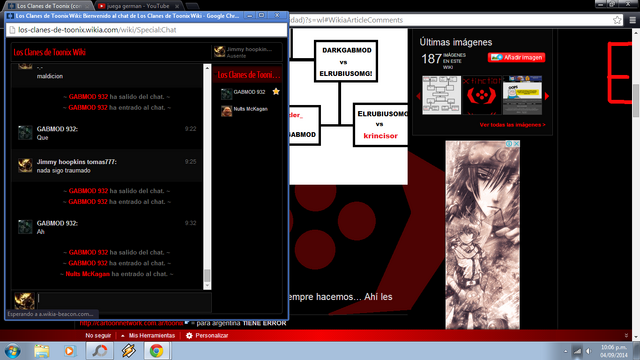Close the juega german YouTube tab
Image resolution: width=640 pixels, height=360 pixels.
(x=177, y=6)
